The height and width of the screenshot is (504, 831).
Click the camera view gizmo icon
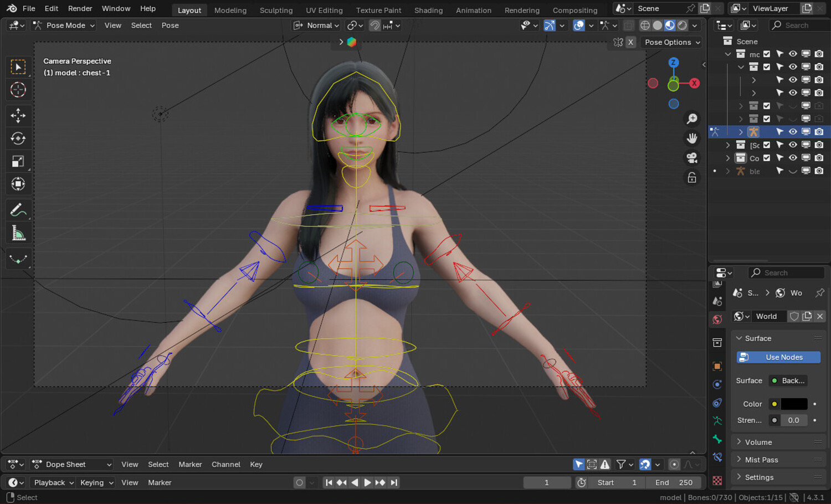[x=692, y=158]
